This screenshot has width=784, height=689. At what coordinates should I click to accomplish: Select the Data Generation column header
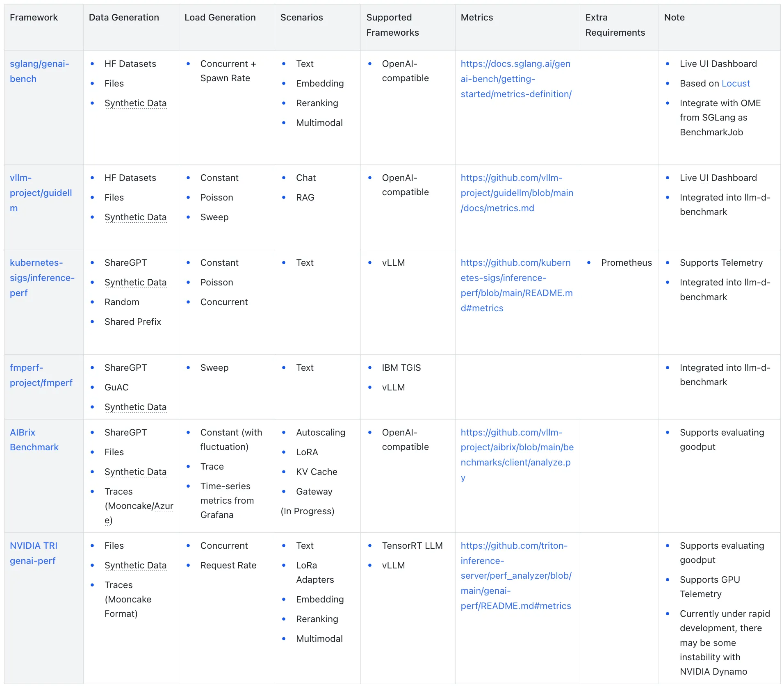tap(124, 17)
